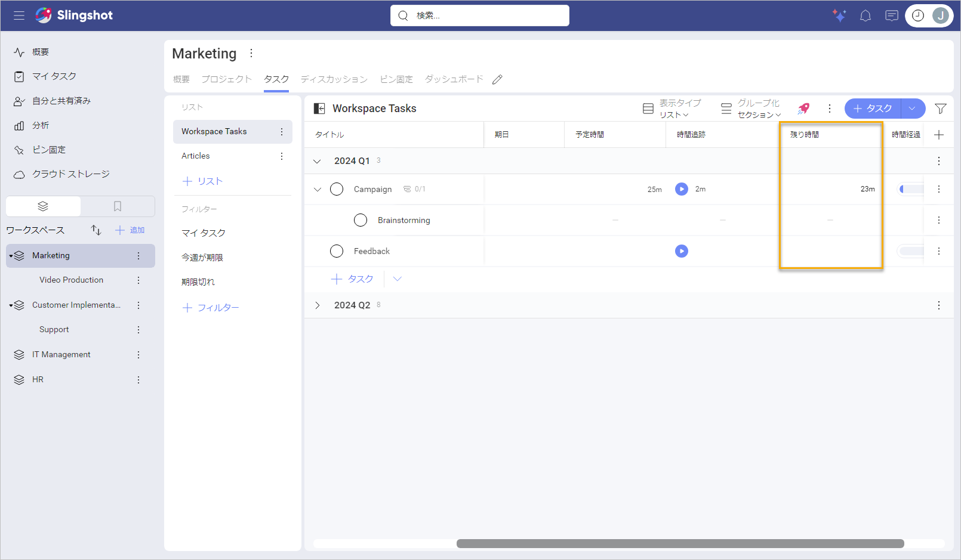Open the add task button dropdown arrow
The image size is (961, 560).
click(x=912, y=109)
